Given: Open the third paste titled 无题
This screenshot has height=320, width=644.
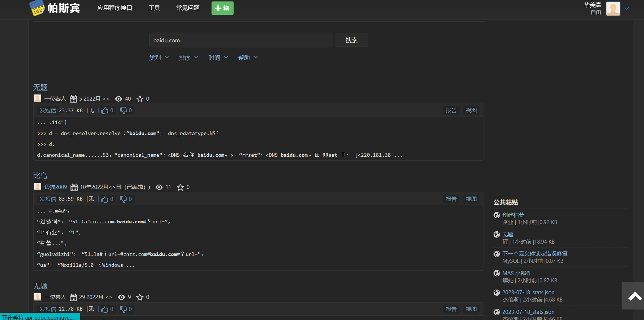Looking at the screenshot, I should [40, 286].
